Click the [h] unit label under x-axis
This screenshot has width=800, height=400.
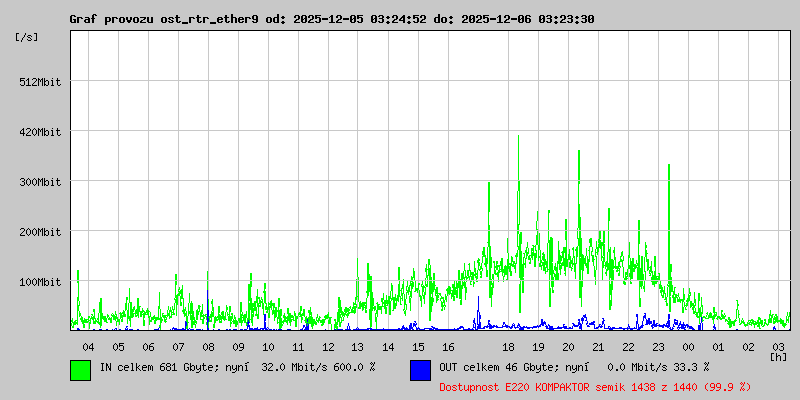[x=778, y=356]
